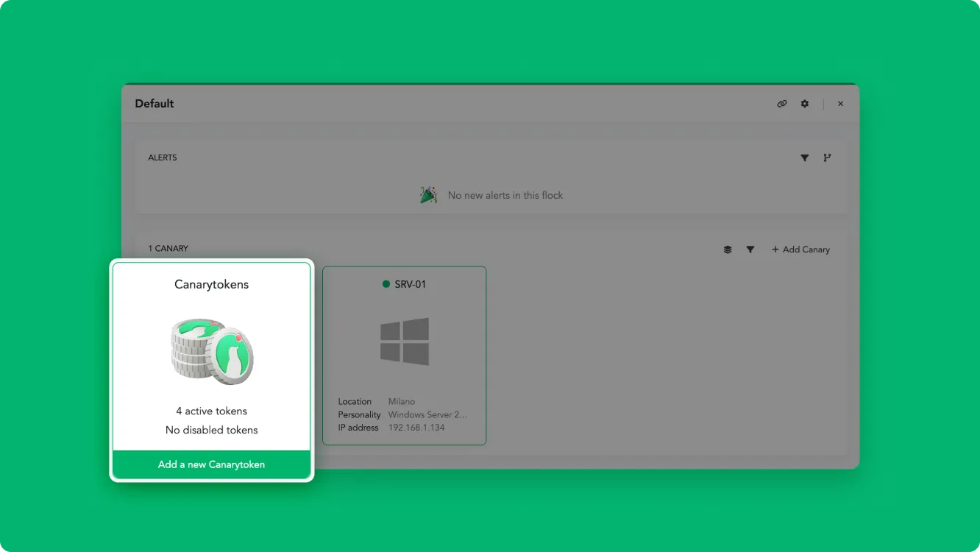
Task: Click the stacked layers icon beside Add Canary
Action: click(728, 250)
